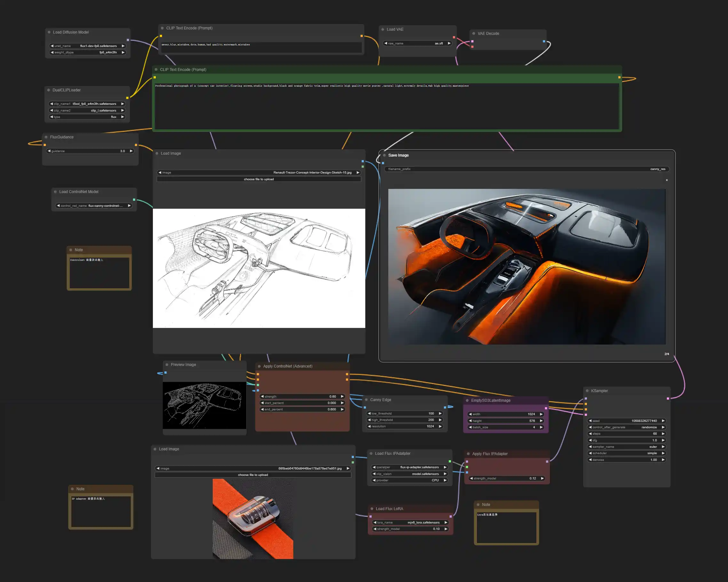The image size is (728, 582).
Task: Edit the positive prompt text area
Action: click(x=387, y=106)
